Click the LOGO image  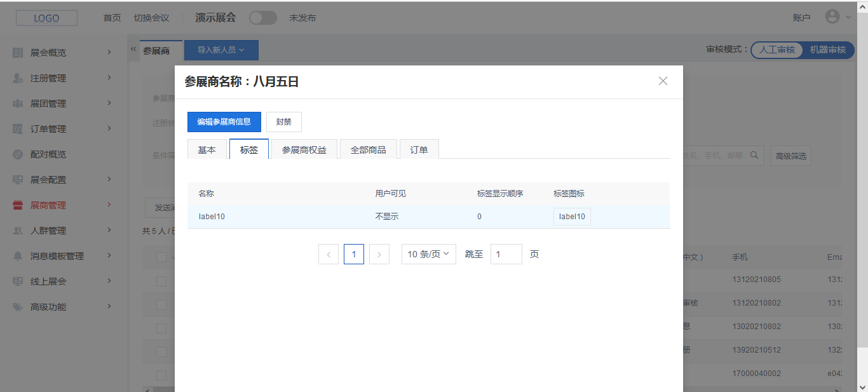point(46,18)
